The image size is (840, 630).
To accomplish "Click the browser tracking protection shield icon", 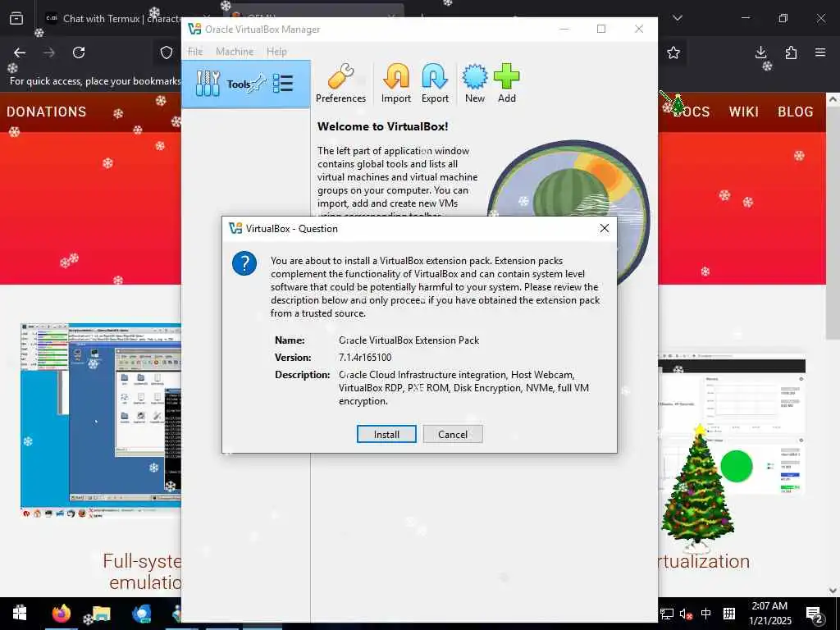I will point(167,52).
